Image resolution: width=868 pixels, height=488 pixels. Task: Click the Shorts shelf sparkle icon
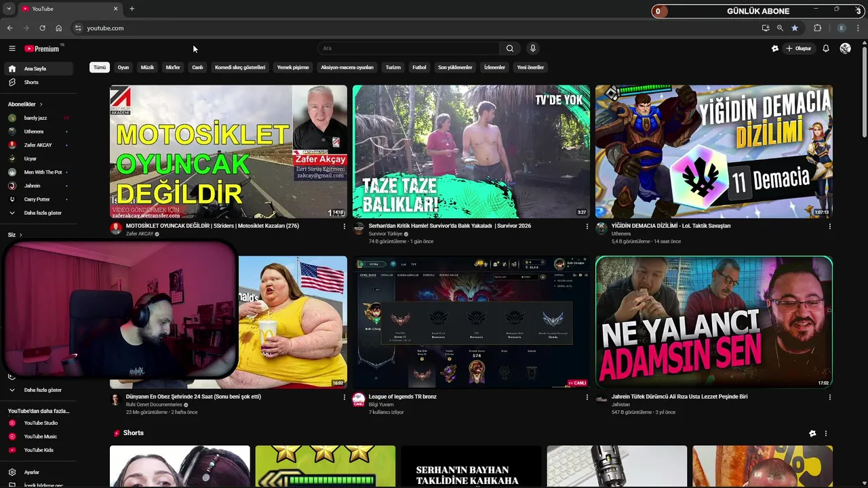pyautogui.click(x=812, y=433)
